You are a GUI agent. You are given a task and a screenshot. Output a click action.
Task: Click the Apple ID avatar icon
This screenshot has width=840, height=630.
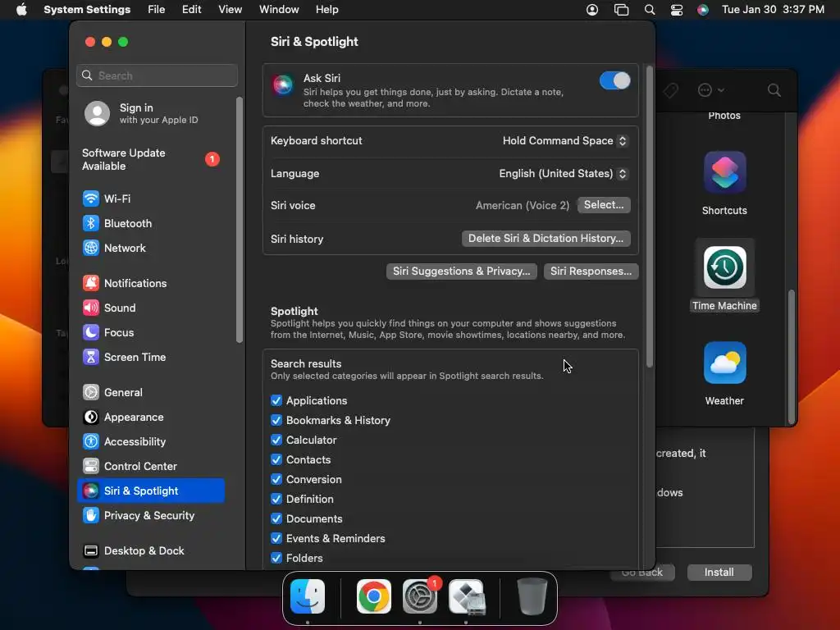tap(97, 113)
